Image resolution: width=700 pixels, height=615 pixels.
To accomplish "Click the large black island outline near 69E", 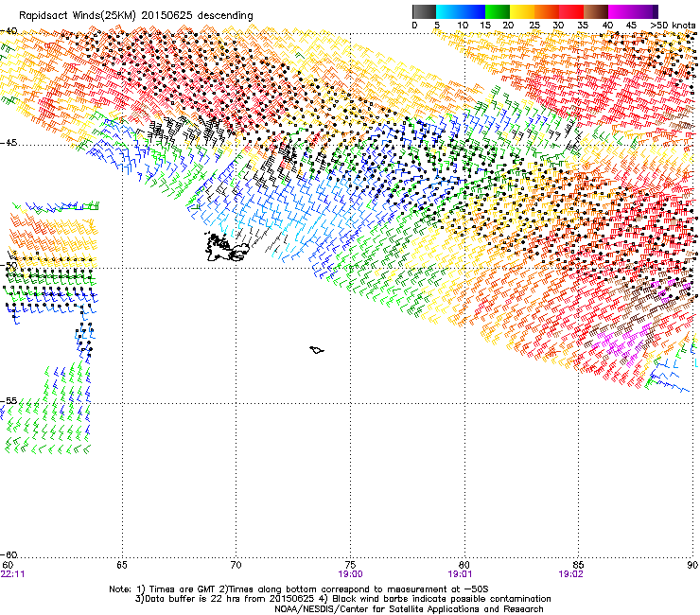I will (225, 248).
